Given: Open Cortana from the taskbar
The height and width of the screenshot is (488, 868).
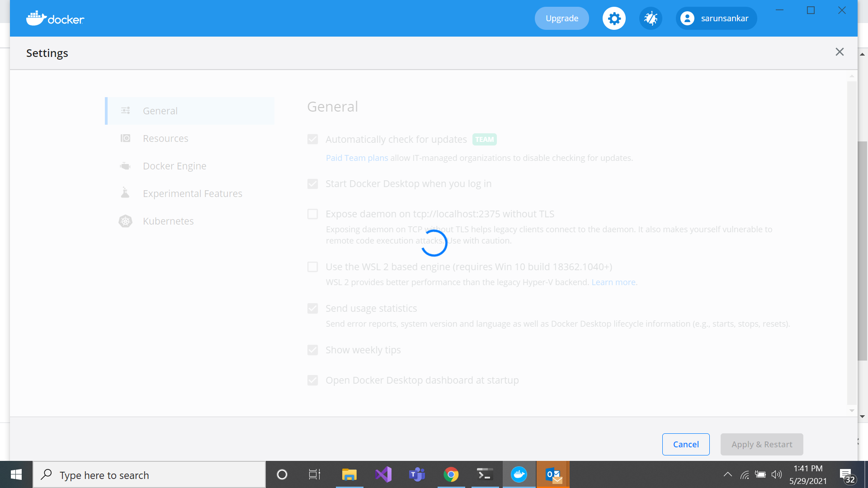Looking at the screenshot, I should point(282,474).
